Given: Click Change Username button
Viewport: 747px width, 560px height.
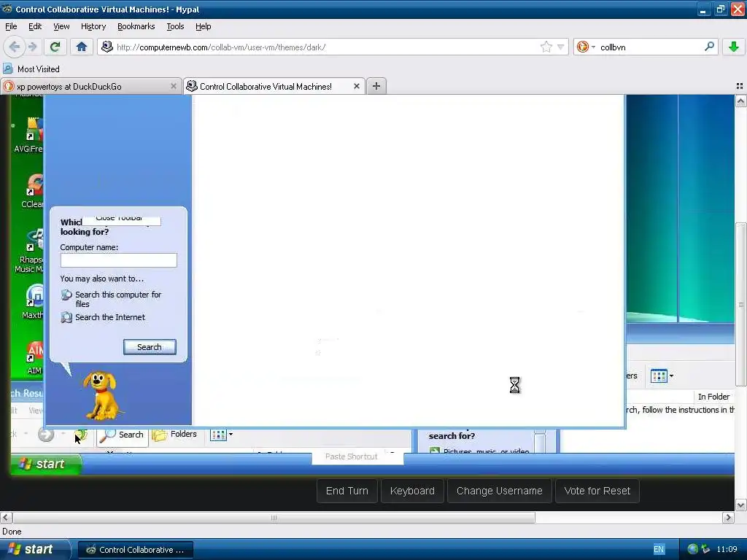Looking at the screenshot, I should click(x=499, y=491).
